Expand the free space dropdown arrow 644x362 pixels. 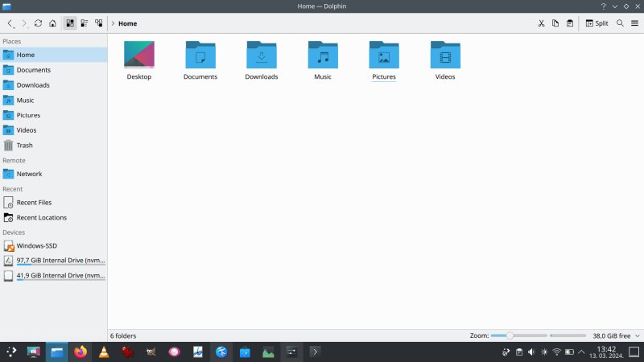[637, 335]
